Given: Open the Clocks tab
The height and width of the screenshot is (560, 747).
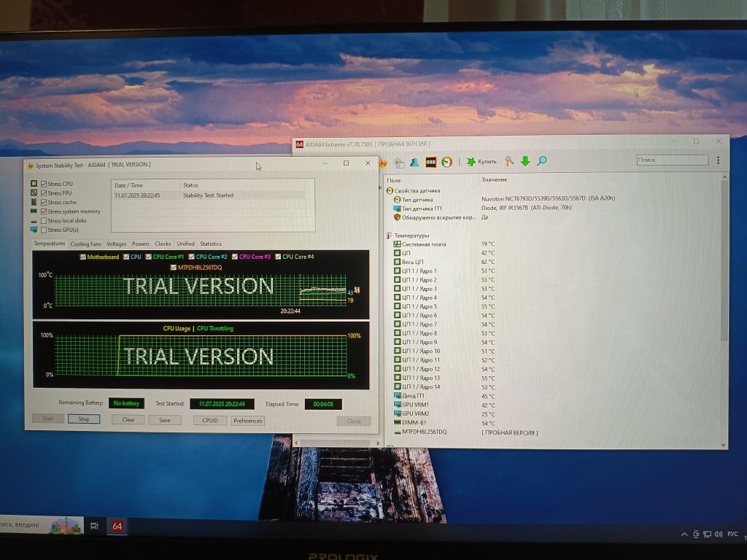Looking at the screenshot, I should click(163, 244).
